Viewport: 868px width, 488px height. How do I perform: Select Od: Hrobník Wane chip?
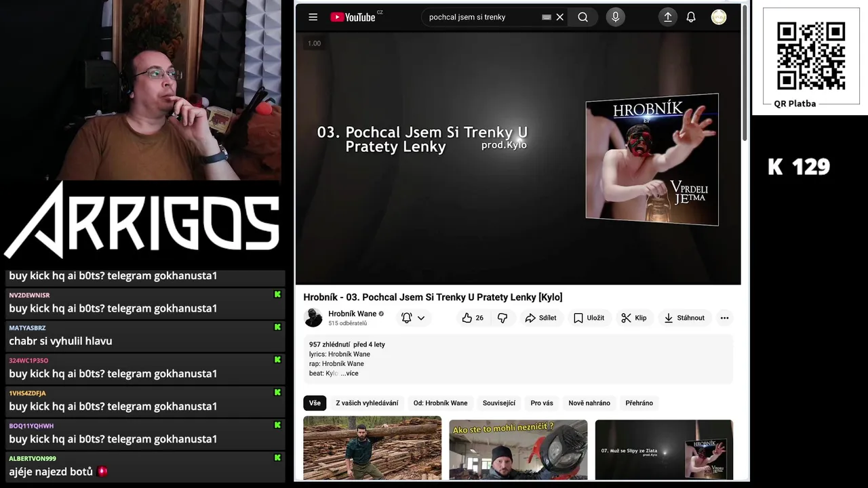click(x=440, y=403)
